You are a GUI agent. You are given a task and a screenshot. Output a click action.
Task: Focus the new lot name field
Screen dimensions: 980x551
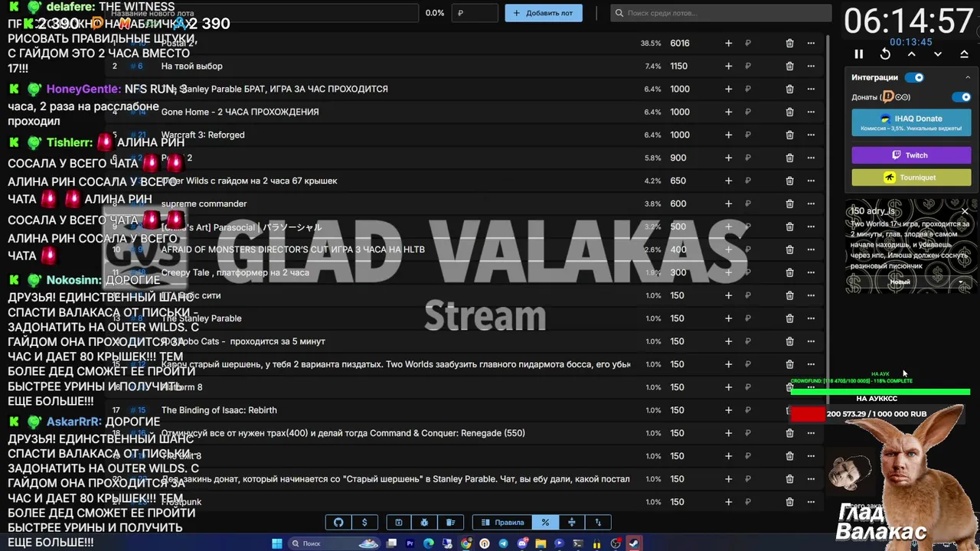[260, 13]
